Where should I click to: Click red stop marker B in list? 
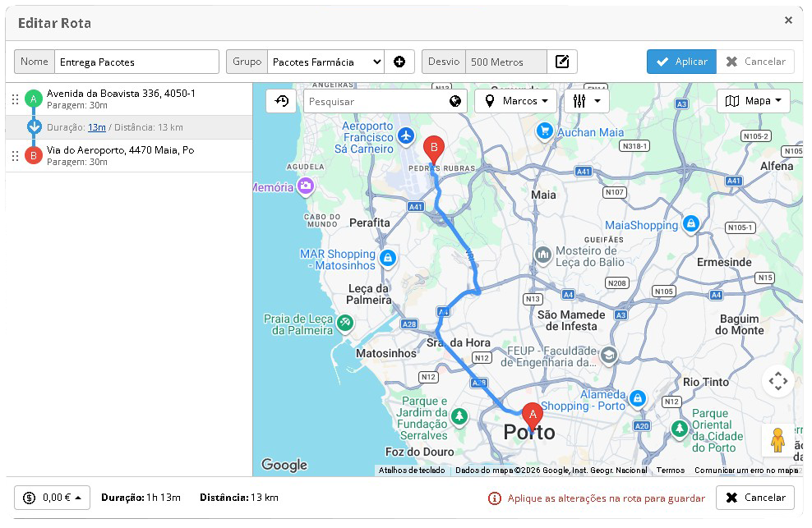point(34,155)
